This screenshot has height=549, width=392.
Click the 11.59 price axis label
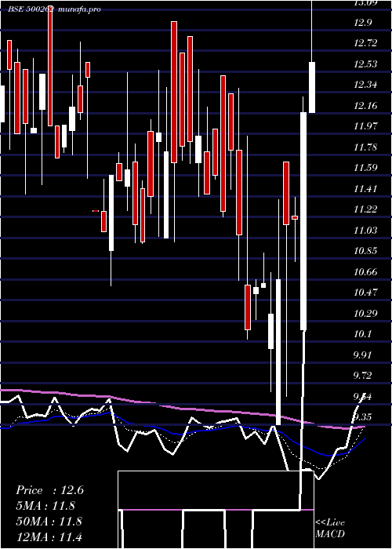(x=366, y=167)
